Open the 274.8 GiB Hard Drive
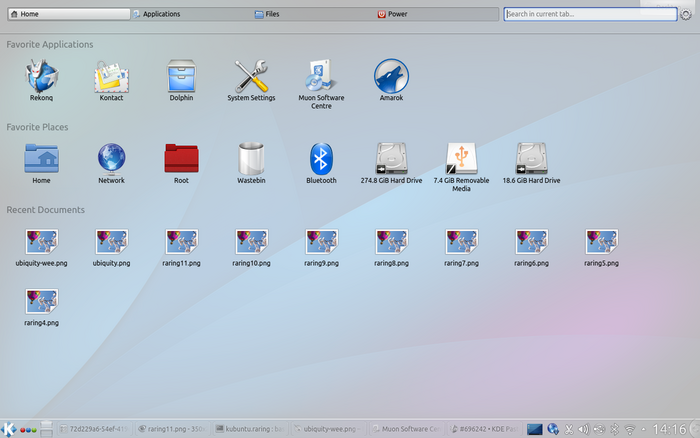 click(391, 160)
